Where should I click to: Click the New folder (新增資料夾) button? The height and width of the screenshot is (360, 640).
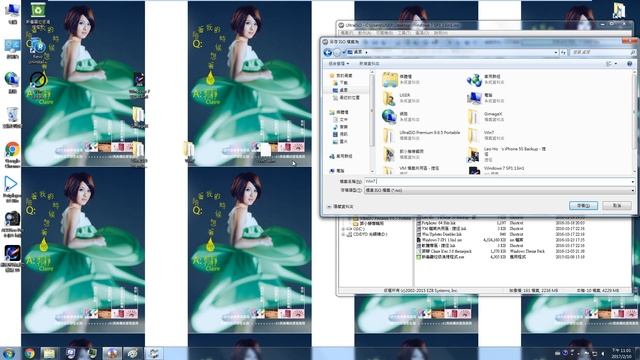pos(369,64)
